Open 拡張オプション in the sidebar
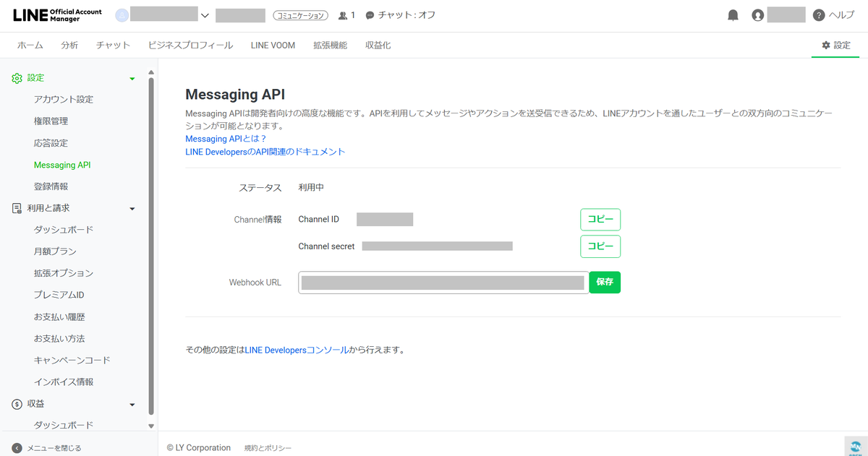 [64, 273]
